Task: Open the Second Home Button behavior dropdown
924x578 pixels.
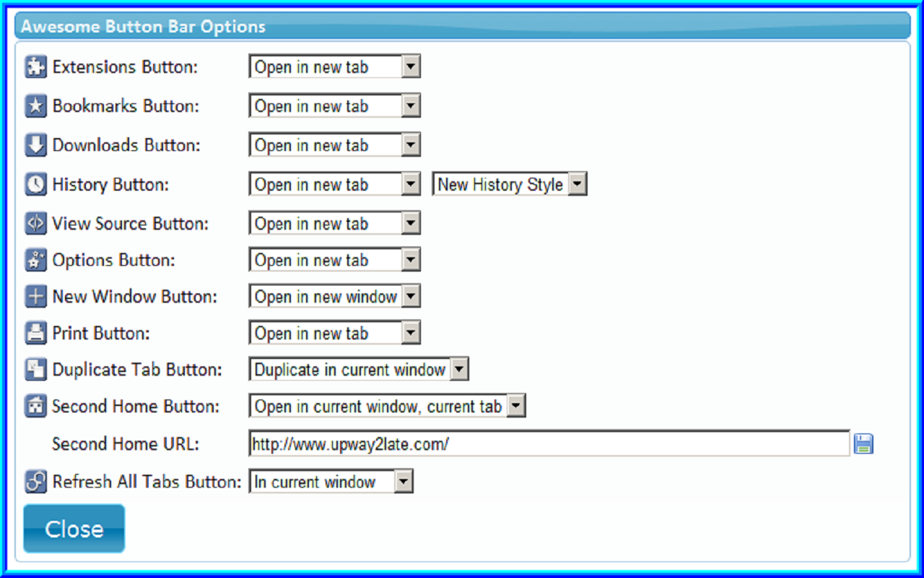Action: [x=387, y=406]
